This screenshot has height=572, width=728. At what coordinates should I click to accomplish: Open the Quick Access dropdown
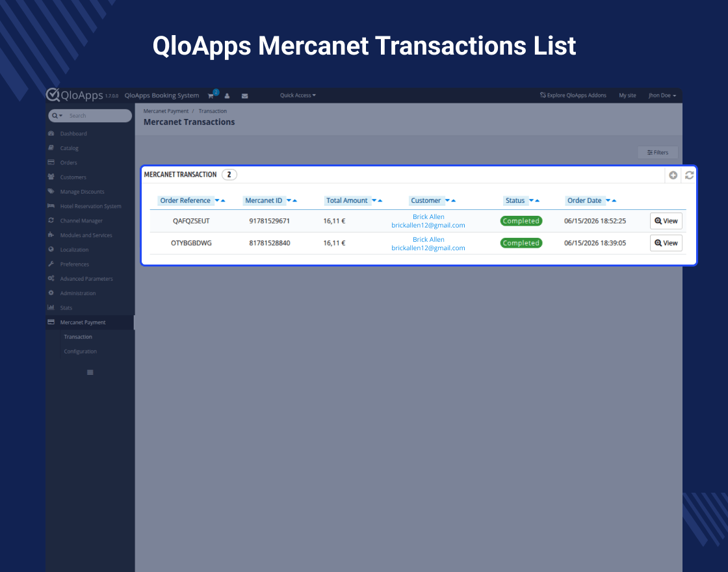click(x=298, y=95)
